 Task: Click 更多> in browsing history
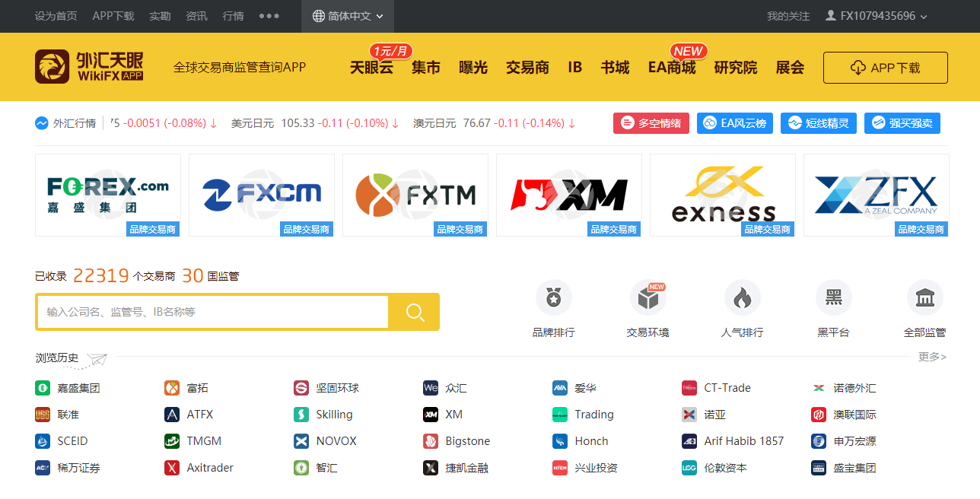point(932,356)
